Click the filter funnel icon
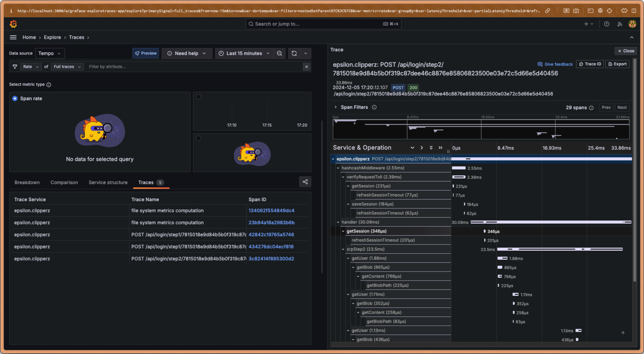 point(15,67)
